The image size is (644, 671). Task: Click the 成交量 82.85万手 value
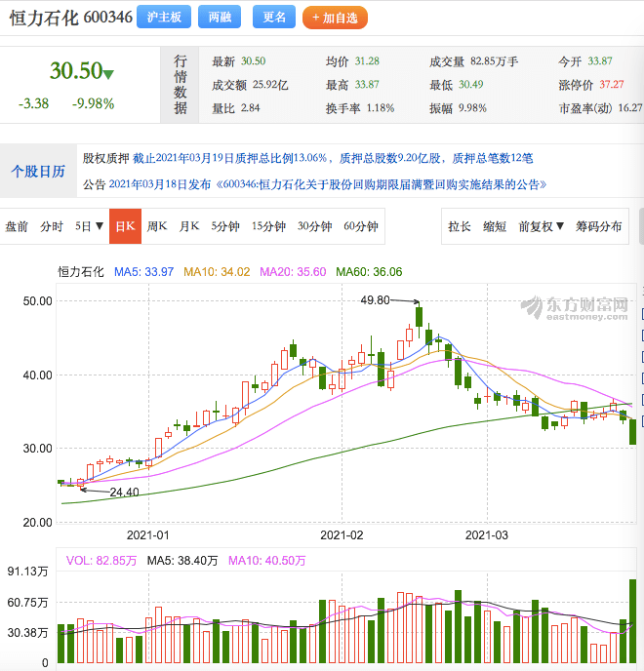coord(494,61)
